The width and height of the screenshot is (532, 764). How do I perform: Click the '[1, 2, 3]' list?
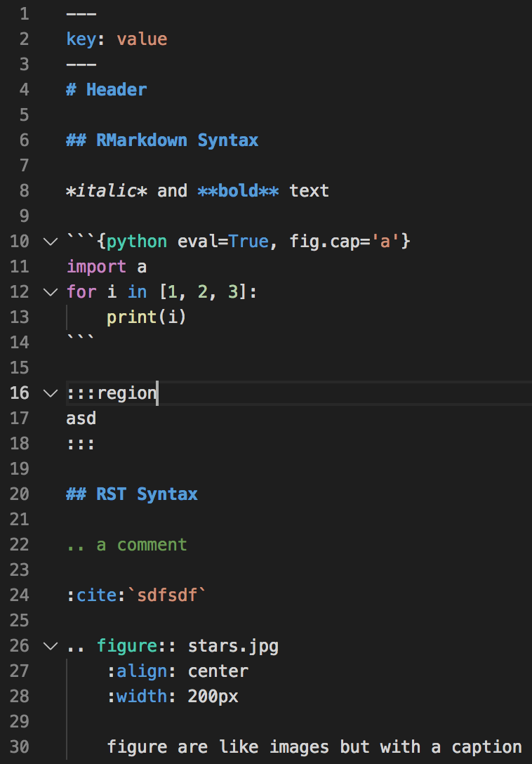click(203, 292)
